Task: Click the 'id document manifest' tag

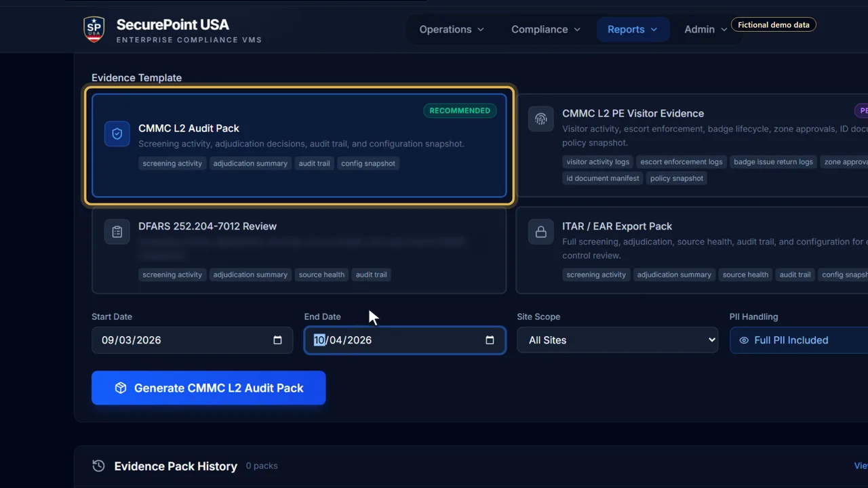Action: [x=603, y=178]
